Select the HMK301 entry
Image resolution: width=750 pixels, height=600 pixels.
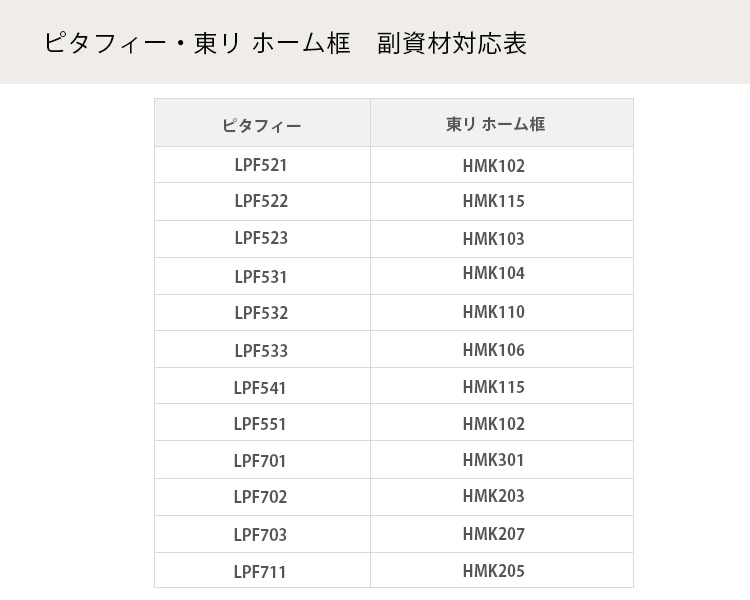[493, 460]
